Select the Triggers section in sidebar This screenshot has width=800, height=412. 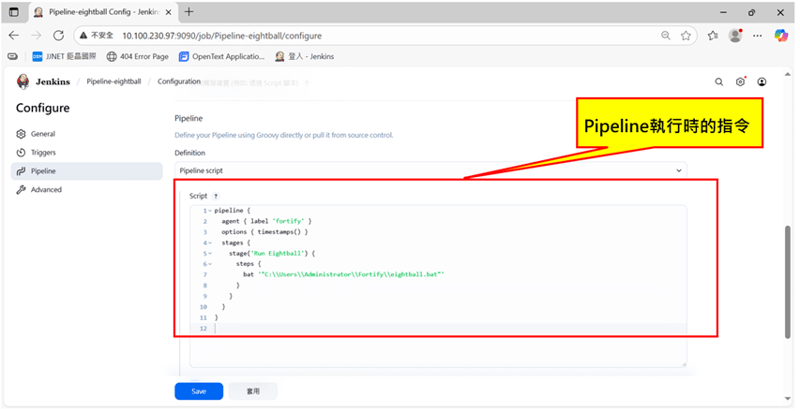(x=87, y=152)
